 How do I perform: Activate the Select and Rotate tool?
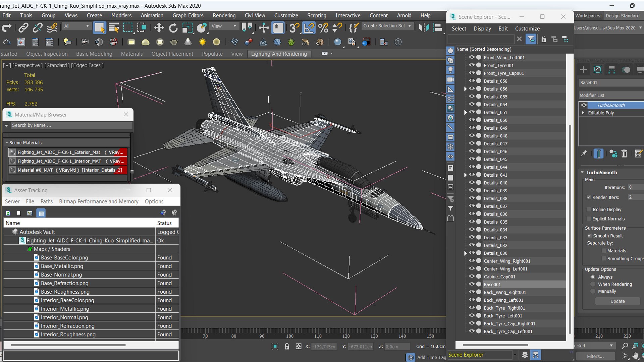(173, 28)
